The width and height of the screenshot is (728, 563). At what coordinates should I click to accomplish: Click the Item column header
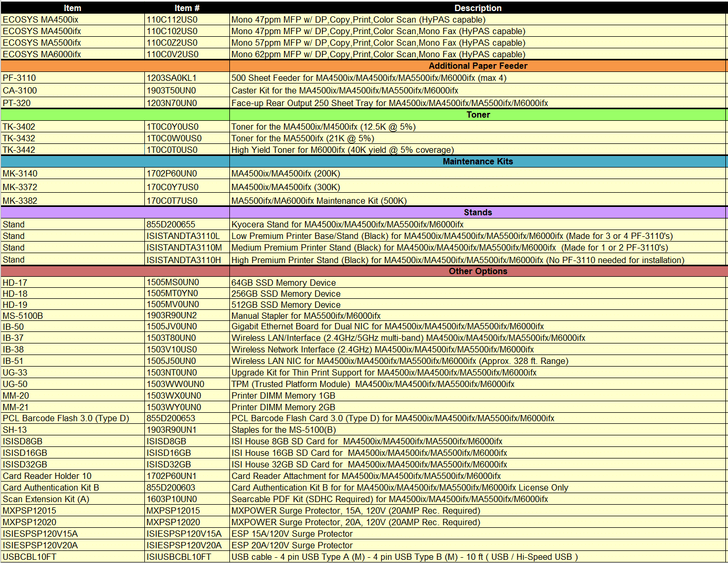(72, 8)
